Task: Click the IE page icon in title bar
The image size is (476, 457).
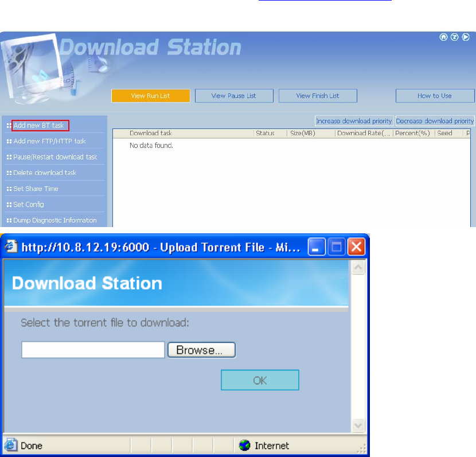Action: click(x=11, y=247)
